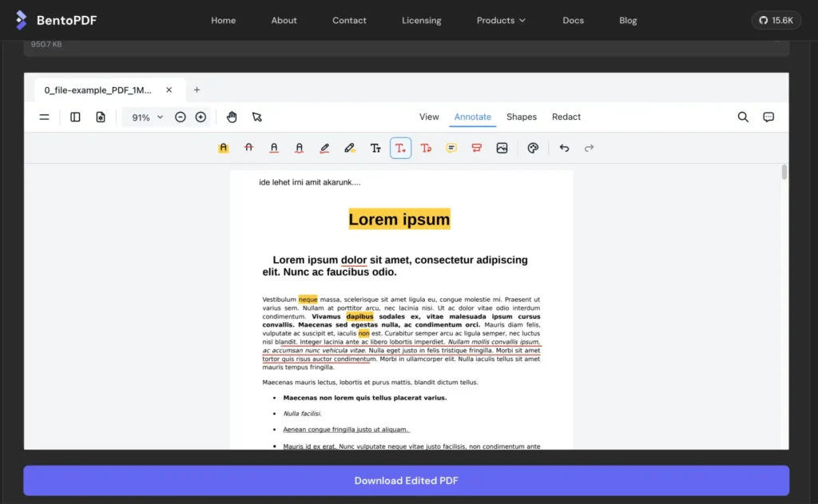Select the freehand ink pen tool
This screenshot has width=818, height=504.
324,149
